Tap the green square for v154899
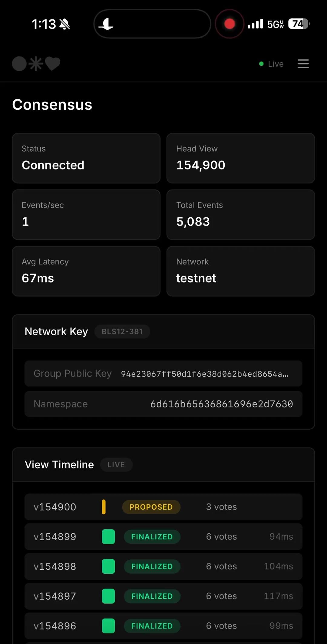This screenshot has height=644, width=327. tap(108, 537)
